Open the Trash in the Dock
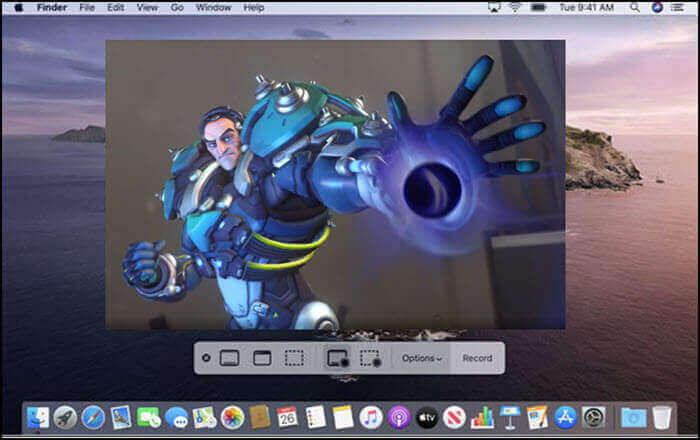The width and height of the screenshot is (700, 440). click(661, 417)
